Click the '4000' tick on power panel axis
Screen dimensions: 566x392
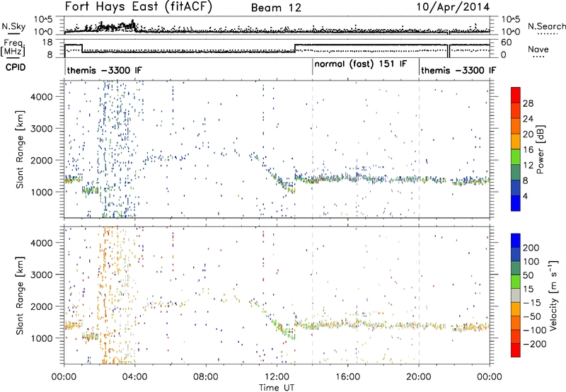41,97
